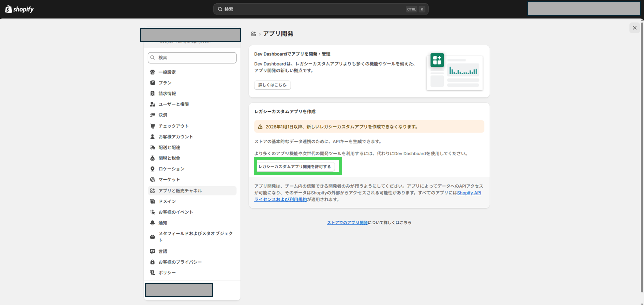Go to 言語 settings
644x305 pixels.
click(x=163, y=251)
